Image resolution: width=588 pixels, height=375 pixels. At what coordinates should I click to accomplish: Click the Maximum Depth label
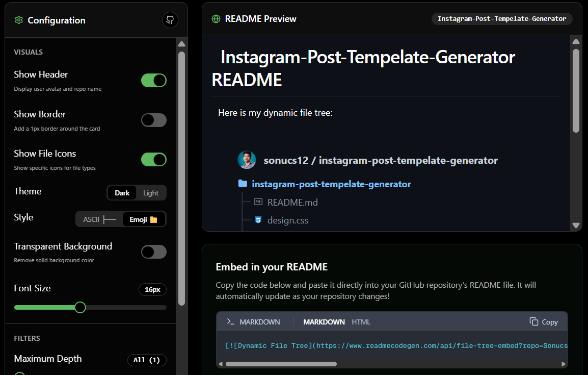click(47, 359)
